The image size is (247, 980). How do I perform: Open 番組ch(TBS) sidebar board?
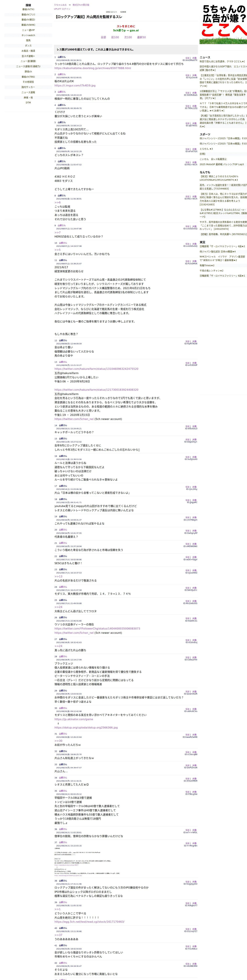pyautogui.click(x=28, y=77)
